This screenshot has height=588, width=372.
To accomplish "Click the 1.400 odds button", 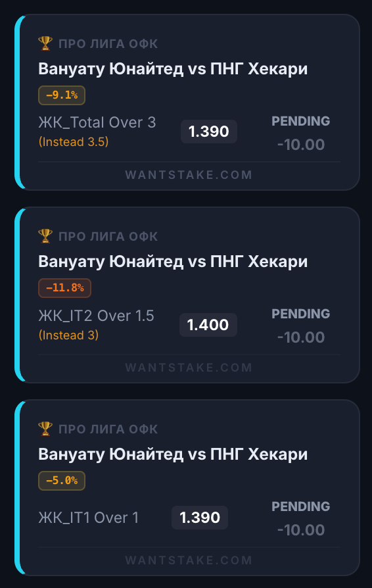I will [208, 325].
